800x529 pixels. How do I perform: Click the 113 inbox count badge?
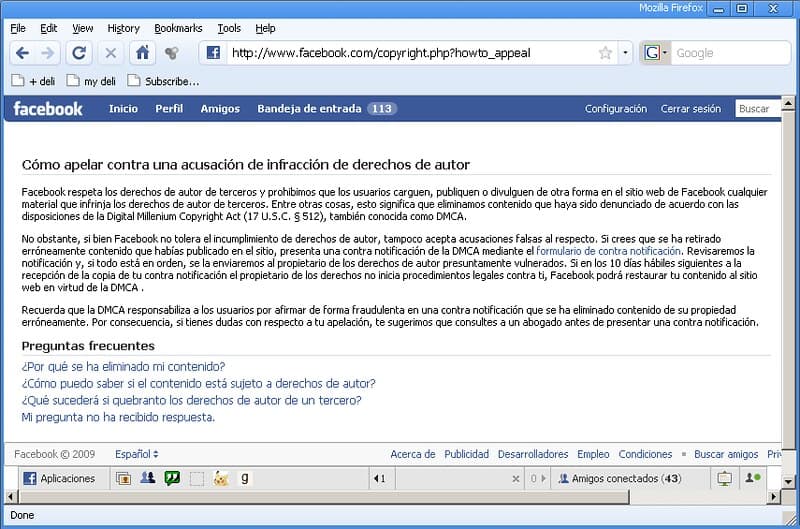pos(382,109)
